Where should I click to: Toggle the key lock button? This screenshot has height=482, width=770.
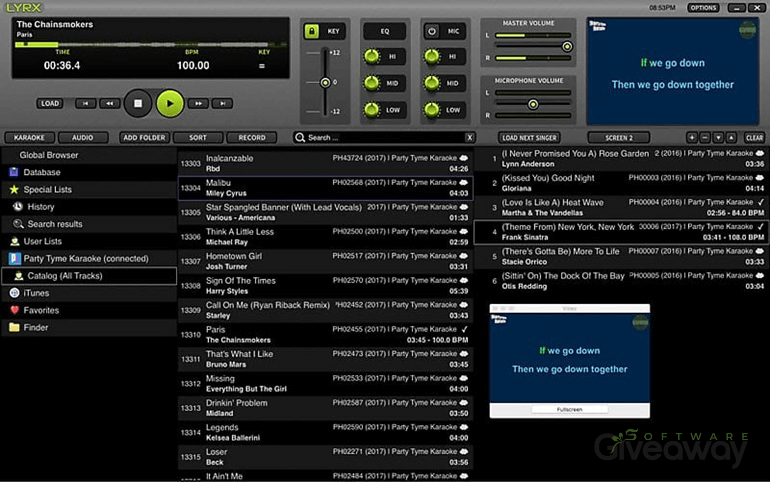311,31
